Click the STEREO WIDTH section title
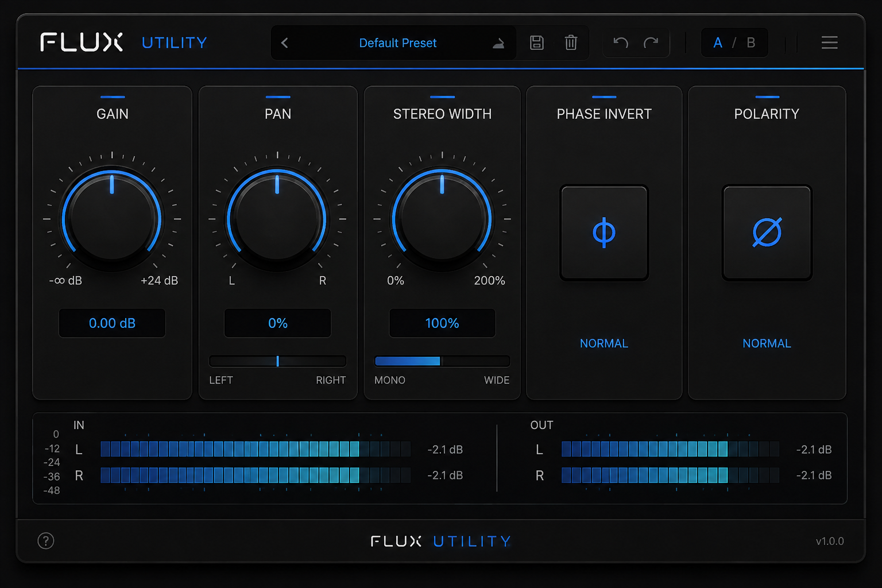 click(x=442, y=114)
